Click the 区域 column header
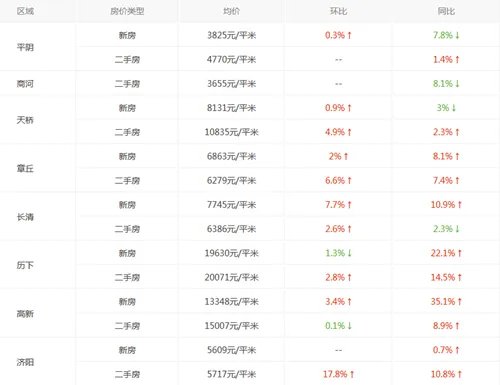This screenshot has height=385, width=500. [25, 11]
